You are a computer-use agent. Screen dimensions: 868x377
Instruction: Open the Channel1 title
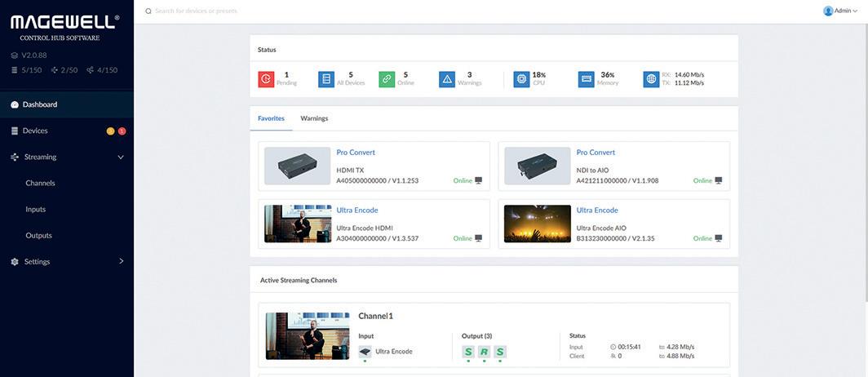[x=376, y=316]
